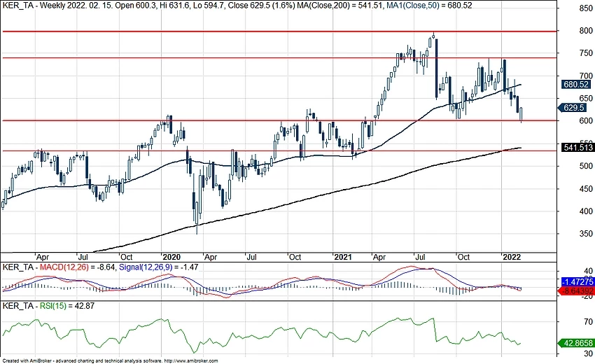Click the 2020 year marker on time axis
Screen dimensions: 595x364
171,257
